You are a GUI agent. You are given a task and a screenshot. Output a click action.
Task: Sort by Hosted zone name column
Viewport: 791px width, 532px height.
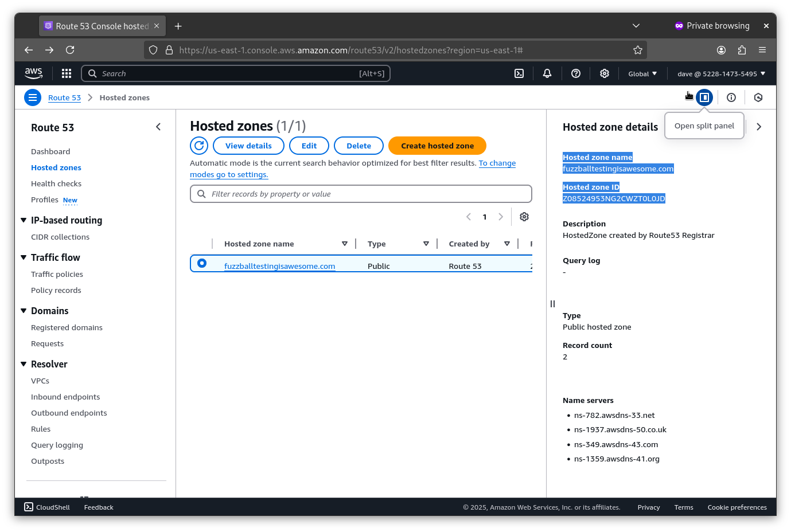345,244
